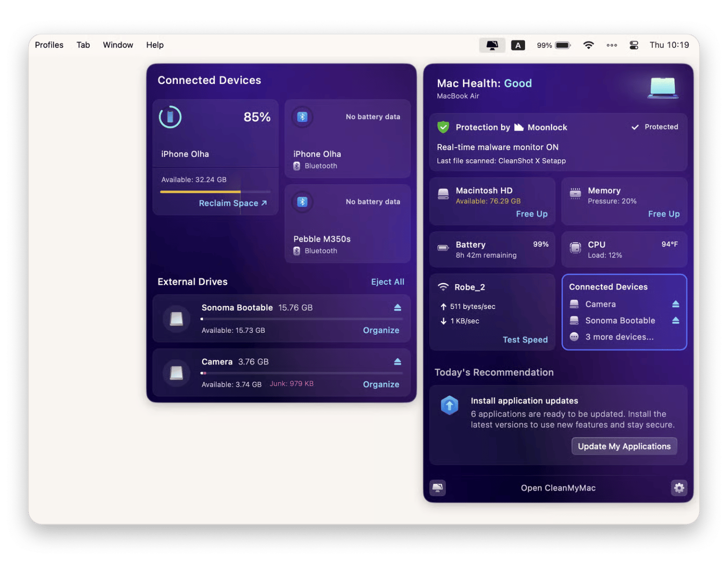This screenshot has height=562, width=728.
Task: Click the Bluetooth icon on iPhone Olha card
Action: tap(302, 117)
